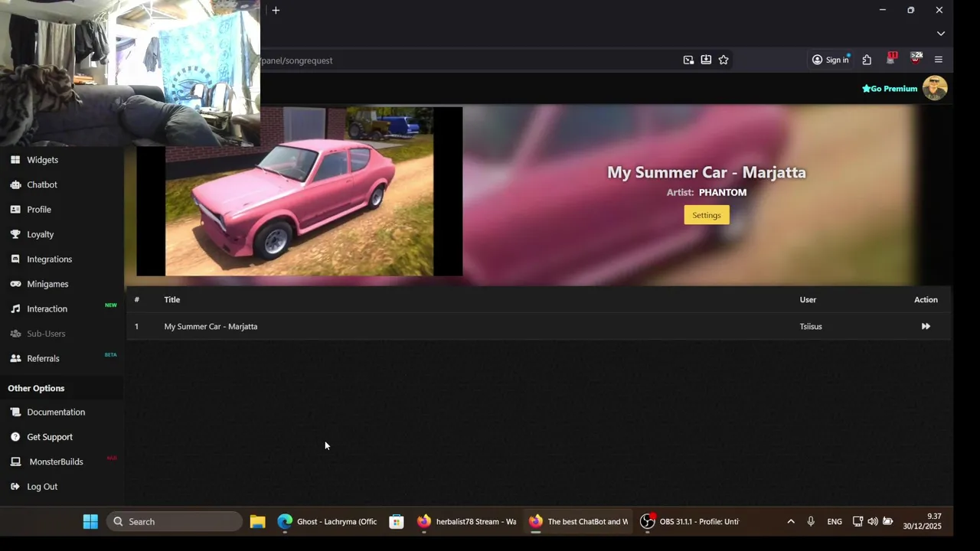Open the user avatar profile menu

(935, 88)
